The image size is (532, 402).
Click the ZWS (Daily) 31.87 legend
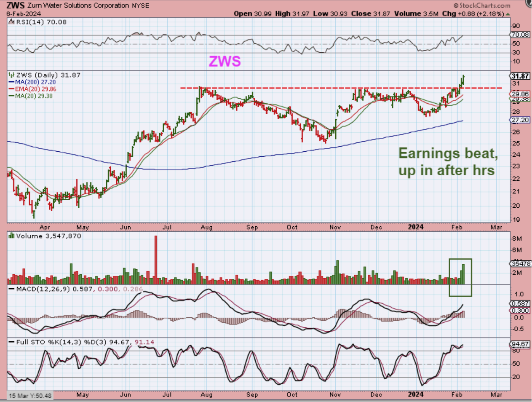[x=48, y=75]
